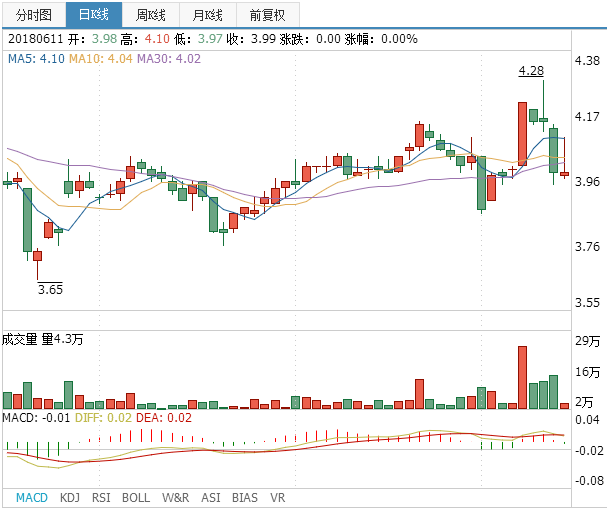Click the 3.65 low price label

tap(50, 289)
